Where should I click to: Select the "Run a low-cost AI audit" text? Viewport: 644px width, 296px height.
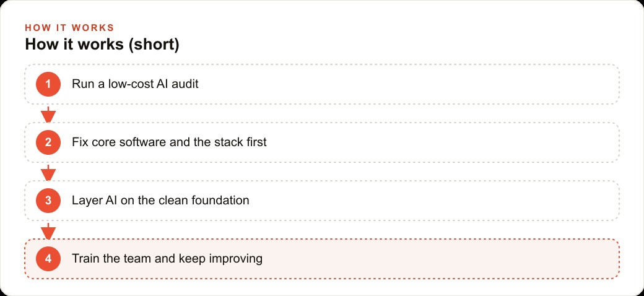[x=135, y=84]
